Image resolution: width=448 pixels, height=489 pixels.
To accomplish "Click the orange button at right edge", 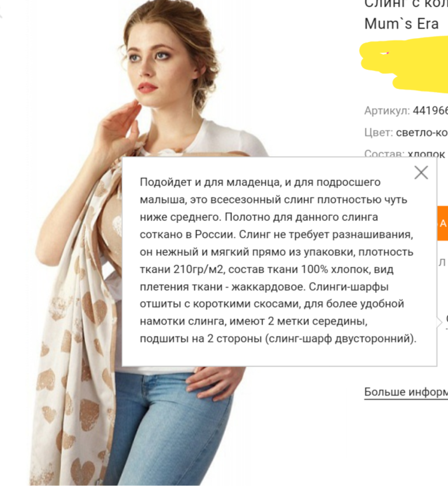I will point(443,223).
